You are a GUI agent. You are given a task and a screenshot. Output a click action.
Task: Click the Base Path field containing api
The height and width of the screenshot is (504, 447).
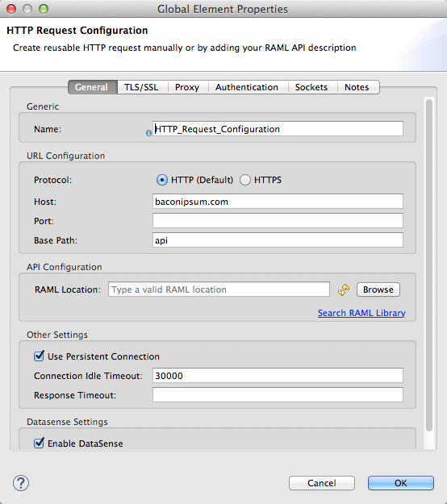click(x=278, y=240)
